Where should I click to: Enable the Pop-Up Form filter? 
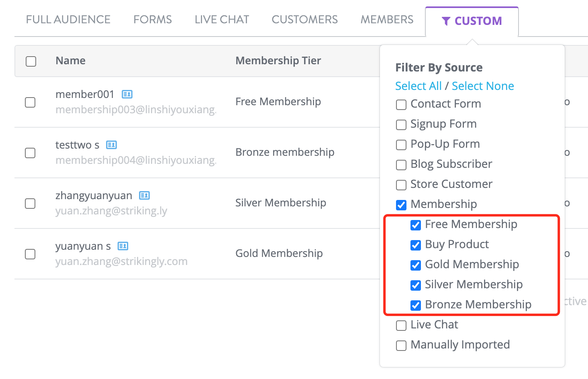pos(401,145)
